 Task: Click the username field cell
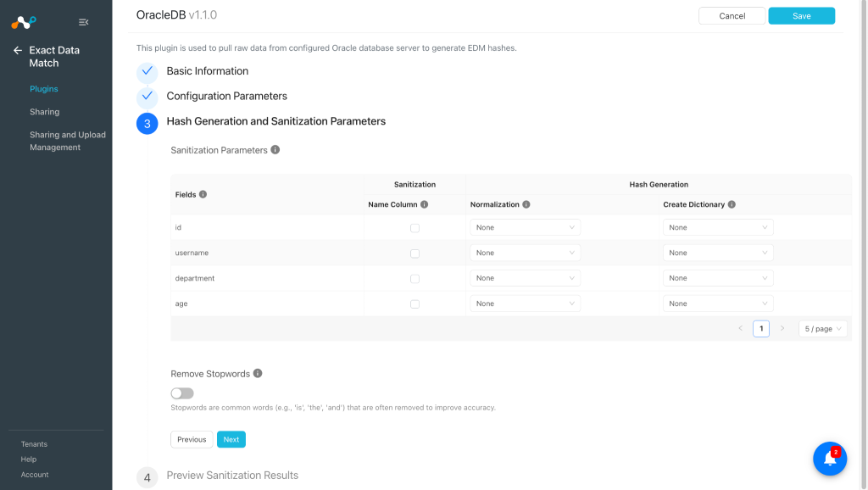[267, 253]
